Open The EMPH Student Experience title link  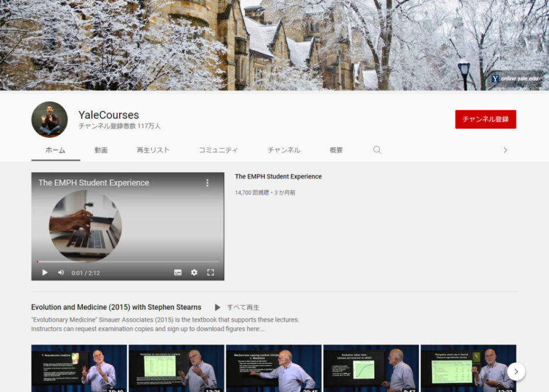tap(279, 176)
